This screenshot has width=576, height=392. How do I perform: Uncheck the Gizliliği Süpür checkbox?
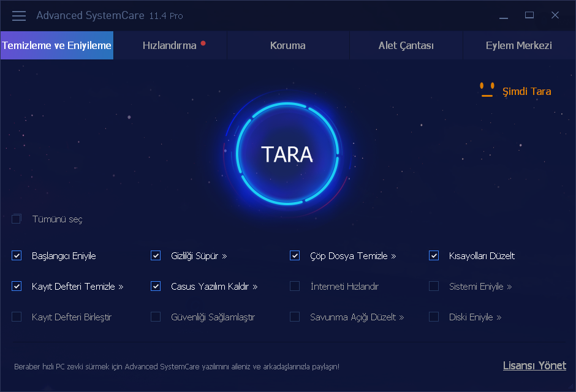click(156, 255)
